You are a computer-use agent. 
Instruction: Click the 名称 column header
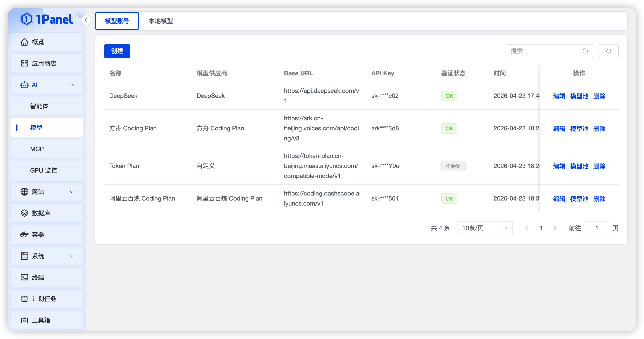(115, 73)
